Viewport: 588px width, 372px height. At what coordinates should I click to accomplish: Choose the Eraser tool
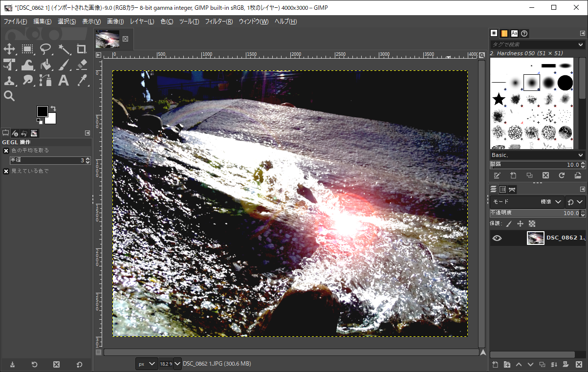click(82, 65)
